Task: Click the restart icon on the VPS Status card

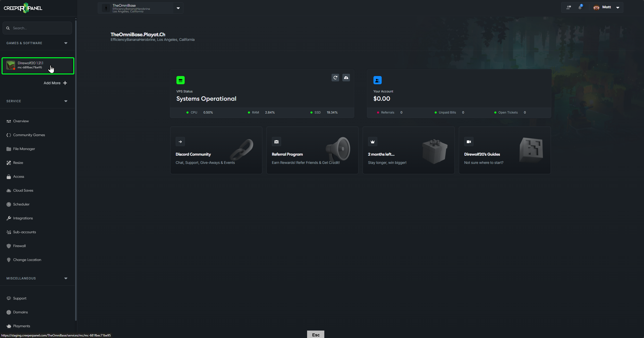Action: click(335, 78)
